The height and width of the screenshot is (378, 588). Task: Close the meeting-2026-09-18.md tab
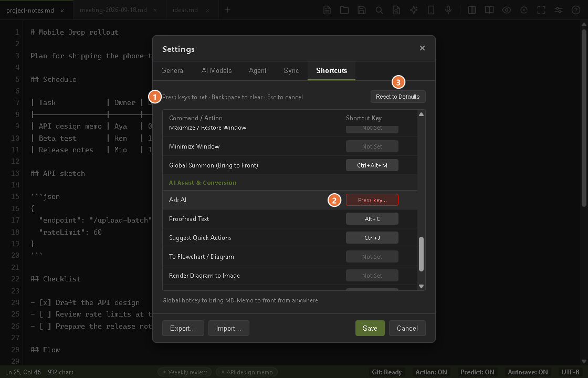pyautogui.click(x=155, y=10)
